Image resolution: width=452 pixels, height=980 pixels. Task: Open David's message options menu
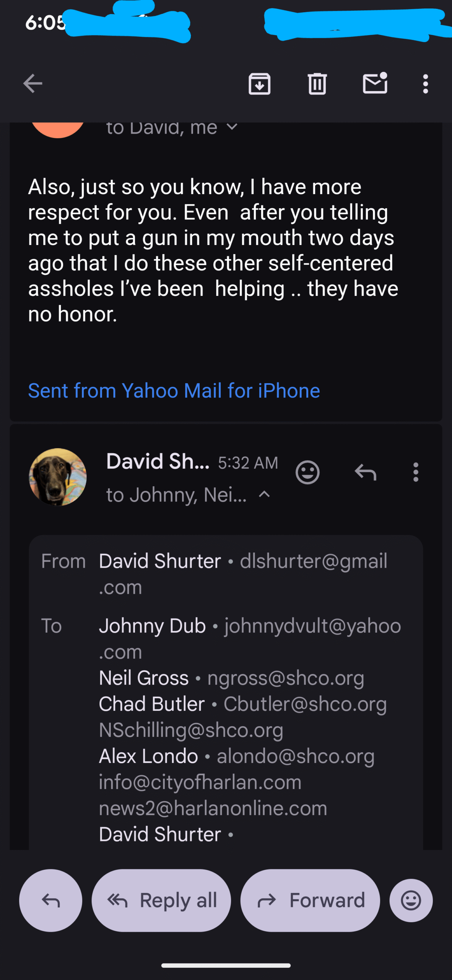coord(416,472)
